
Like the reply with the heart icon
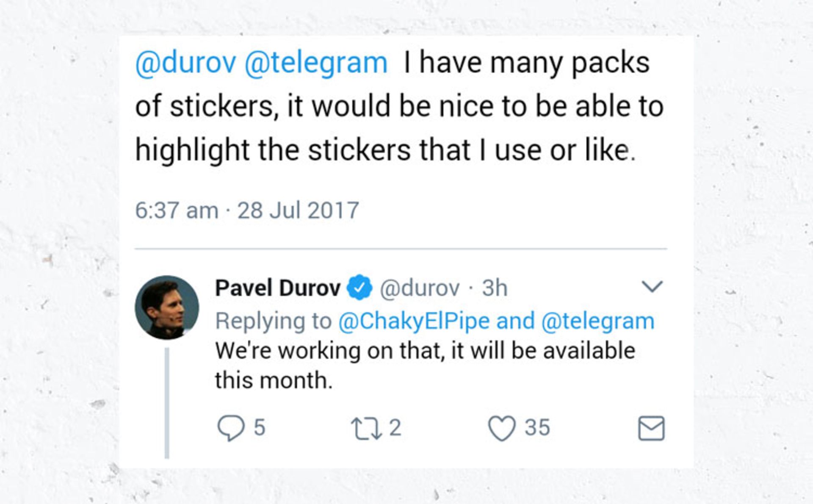[x=502, y=428]
